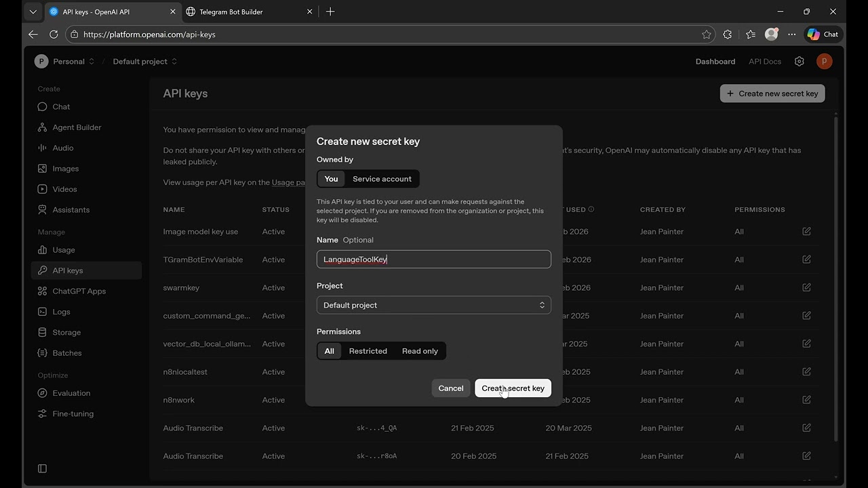Edit the custom_command_ge... key row
The image size is (868, 488).
coord(806,316)
